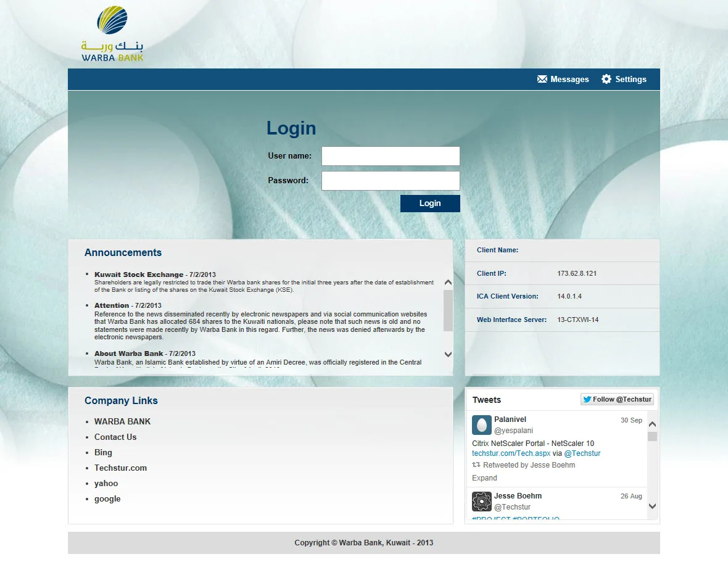
Task: Expand Palanivel's tweet
Action: pos(484,478)
